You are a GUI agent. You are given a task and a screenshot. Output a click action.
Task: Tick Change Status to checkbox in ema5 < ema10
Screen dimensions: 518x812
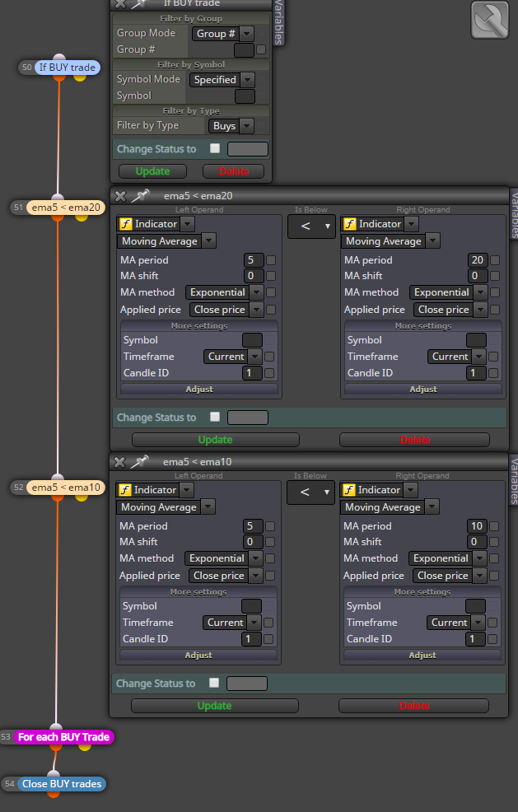coord(214,683)
